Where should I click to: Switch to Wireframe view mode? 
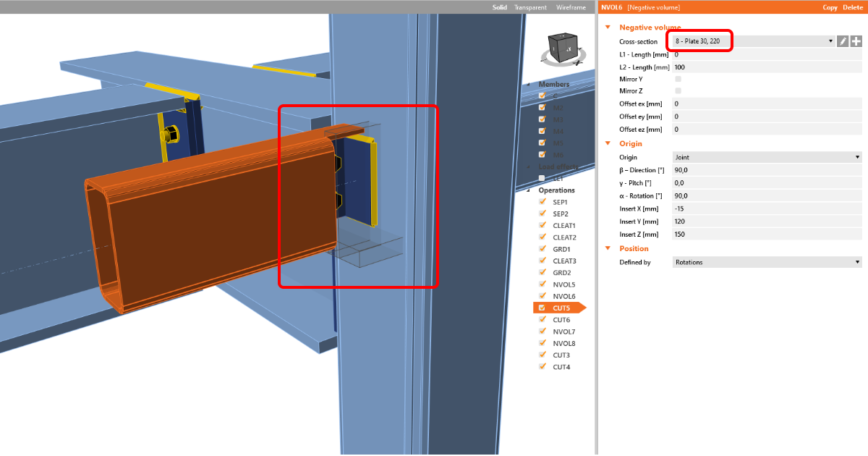[x=571, y=7]
